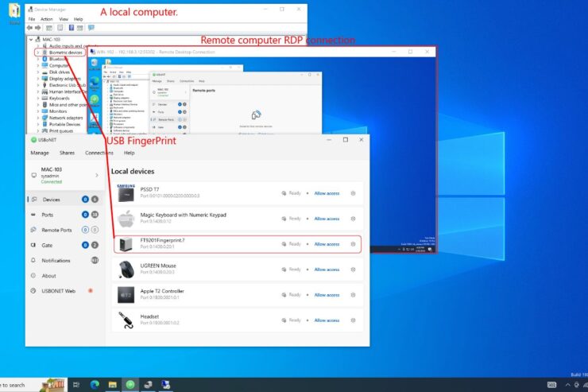Image resolution: width=588 pixels, height=392 pixels.
Task: Click green USBoNET icon in taskbar
Action: (130, 385)
